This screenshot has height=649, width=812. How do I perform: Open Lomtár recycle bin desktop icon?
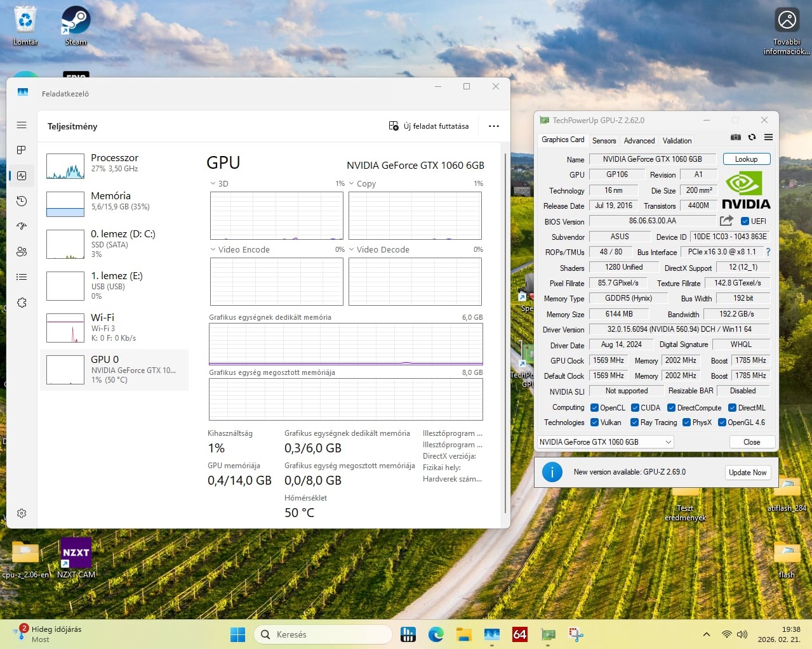pos(25,25)
